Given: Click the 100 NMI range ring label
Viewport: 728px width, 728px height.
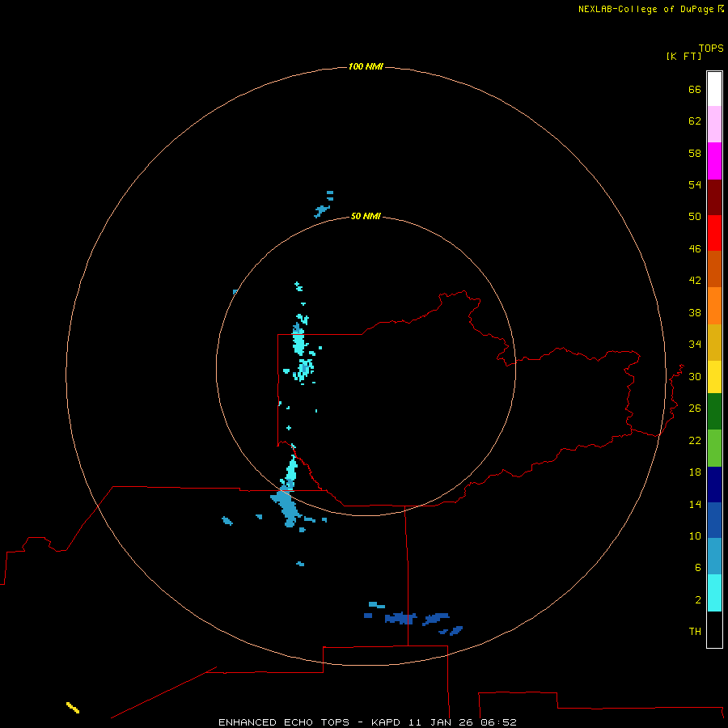Looking at the screenshot, I should pyautogui.click(x=366, y=67).
